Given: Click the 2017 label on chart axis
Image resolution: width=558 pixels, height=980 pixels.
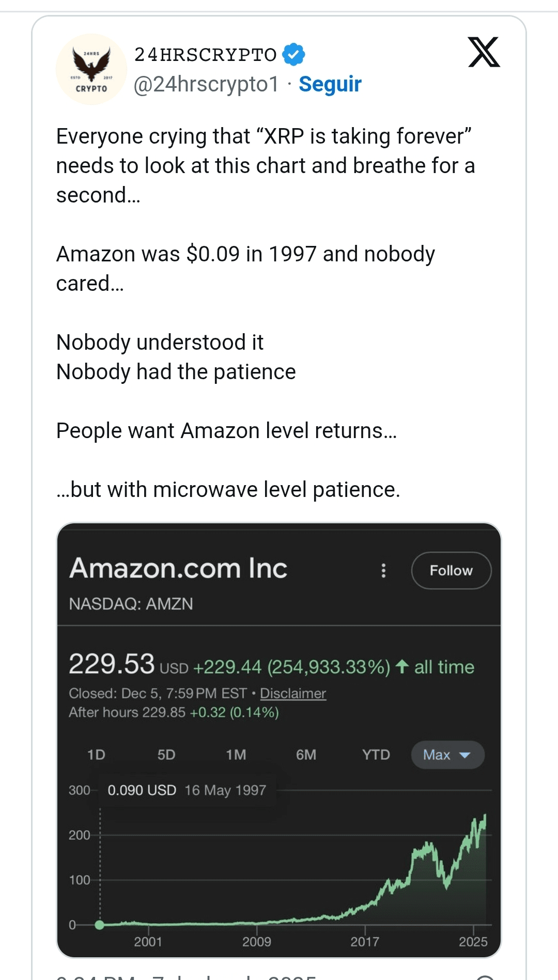Looking at the screenshot, I should [x=365, y=942].
